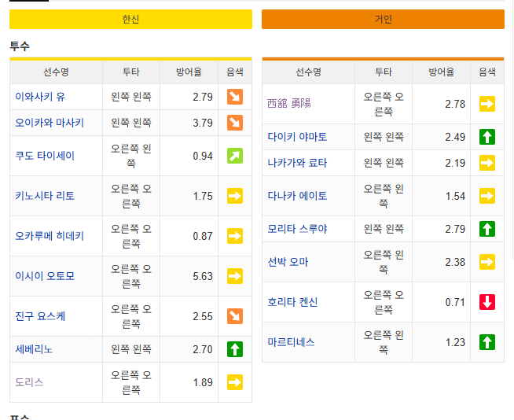Click orange arrow icon for 진구 요스케
514x420 pixels.
coord(235,316)
